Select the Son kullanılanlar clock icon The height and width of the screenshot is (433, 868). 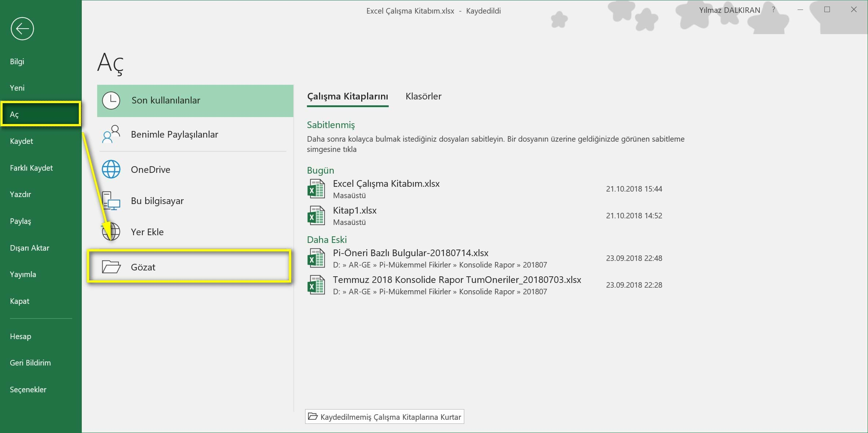(x=111, y=101)
